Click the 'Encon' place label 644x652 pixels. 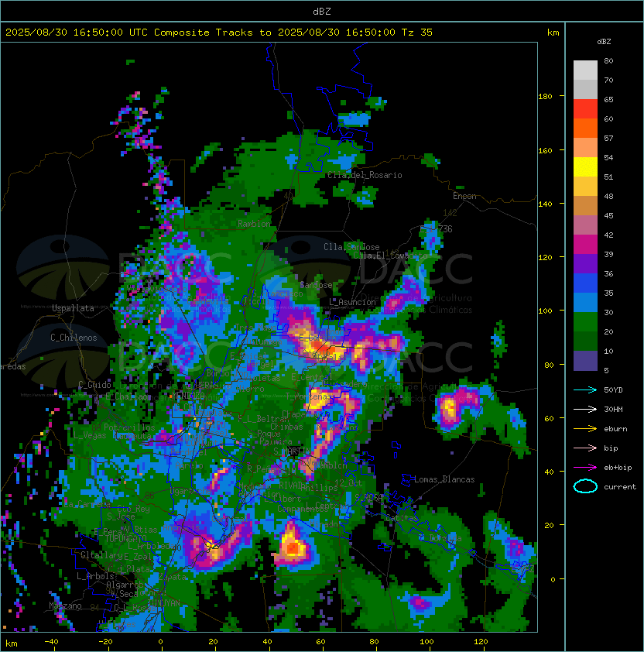(x=464, y=196)
